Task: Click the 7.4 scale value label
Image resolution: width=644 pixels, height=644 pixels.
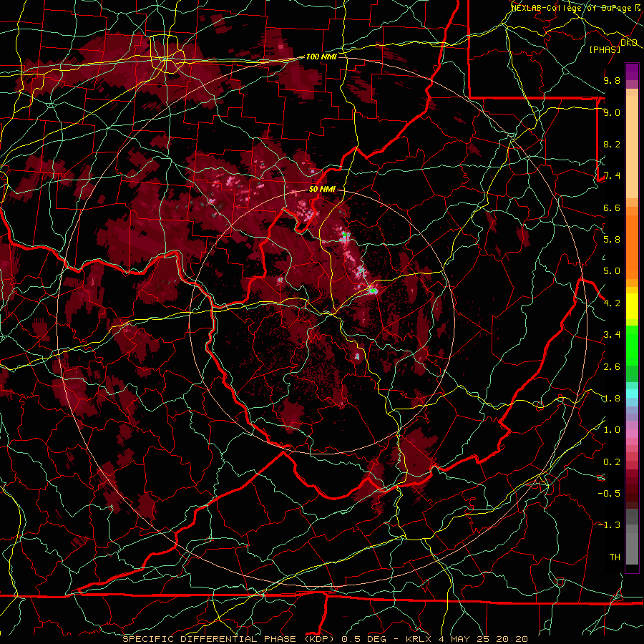Action: coord(612,176)
